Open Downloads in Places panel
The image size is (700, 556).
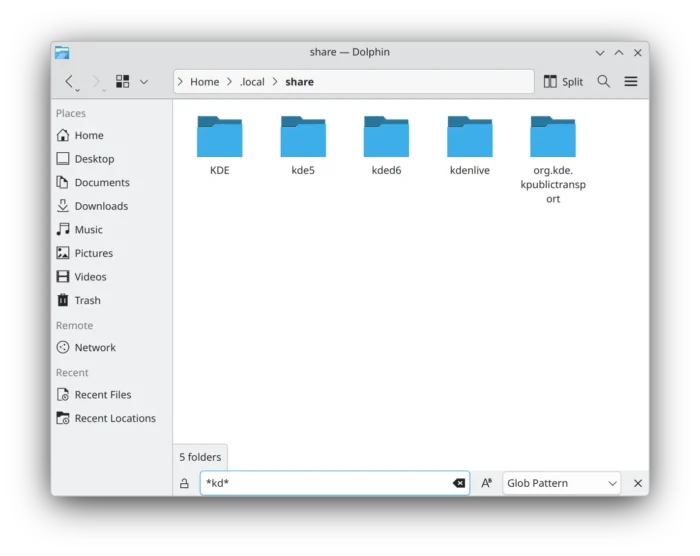pos(112,206)
